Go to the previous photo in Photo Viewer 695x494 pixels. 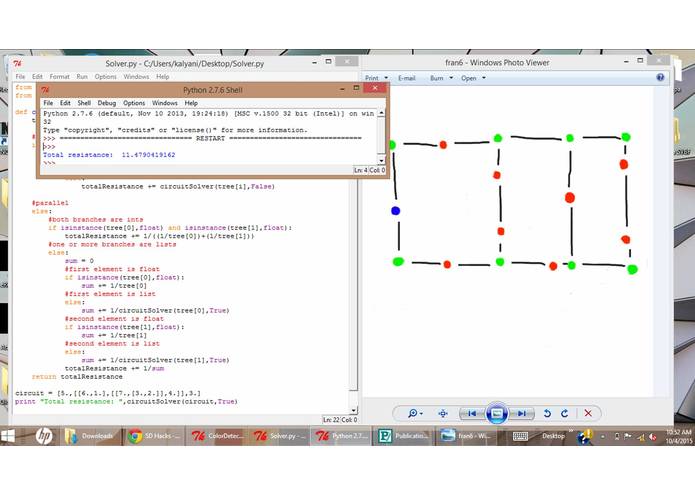point(472,413)
